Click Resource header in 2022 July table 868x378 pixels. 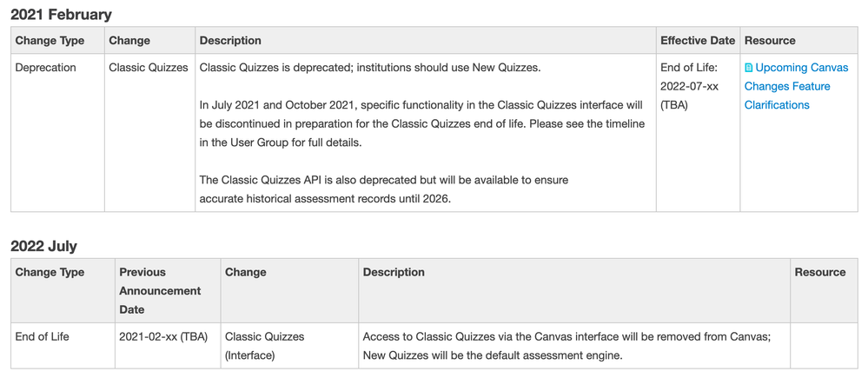(x=819, y=273)
